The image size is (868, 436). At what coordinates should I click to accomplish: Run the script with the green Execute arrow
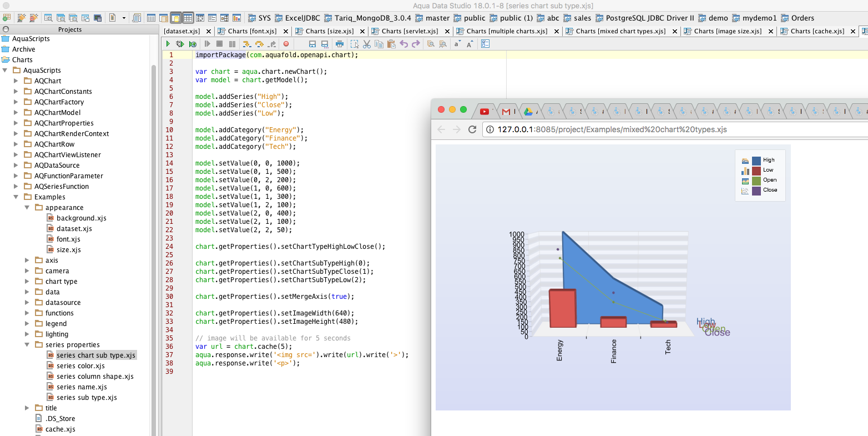[168, 44]
